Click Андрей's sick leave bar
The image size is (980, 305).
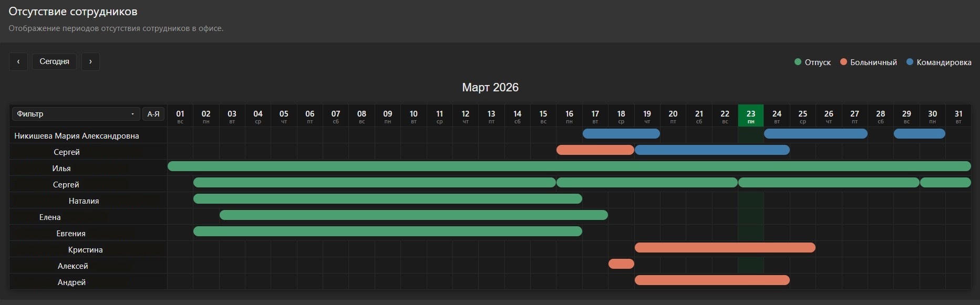(712, 280)
